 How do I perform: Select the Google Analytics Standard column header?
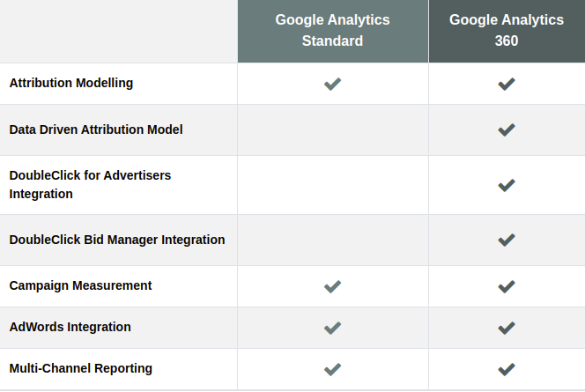click(x=332, y=31)
